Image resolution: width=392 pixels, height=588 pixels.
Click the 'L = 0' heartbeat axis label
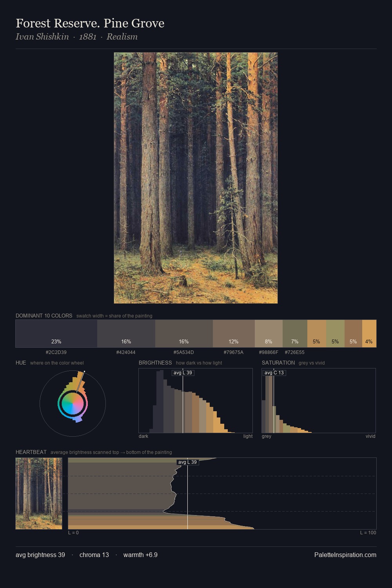pyautogui.click(x=73, y=533)
